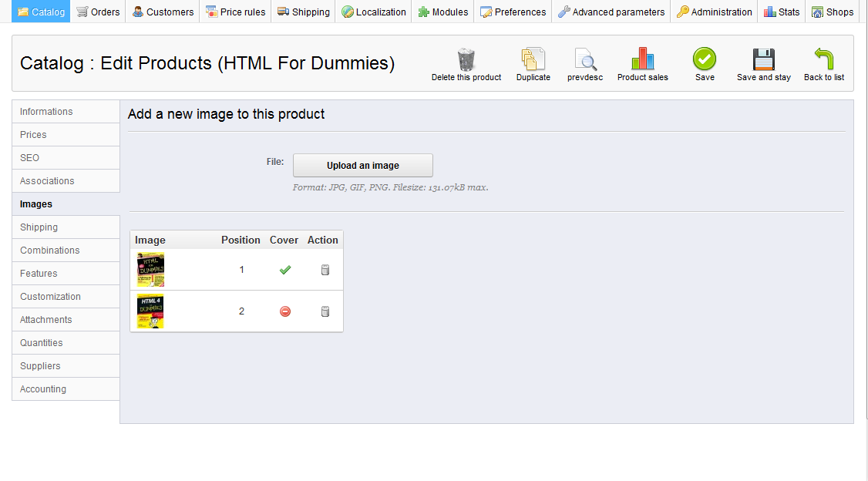Open the Shipping top menu
Viewport: 868px width, 481px height.
pyautogui.click(x=304, y=12)
